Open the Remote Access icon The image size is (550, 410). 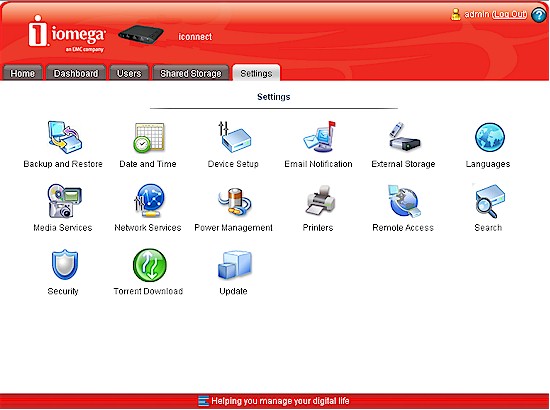[x=403, y=201]
